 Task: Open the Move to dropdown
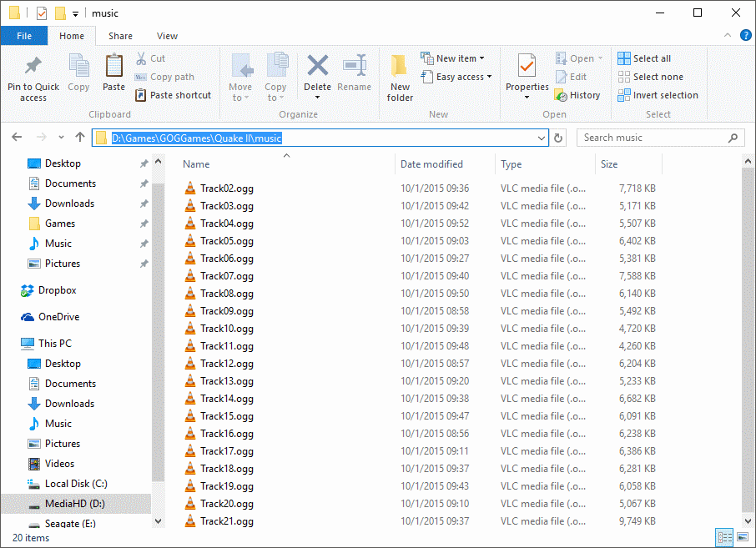pos(240,77)
